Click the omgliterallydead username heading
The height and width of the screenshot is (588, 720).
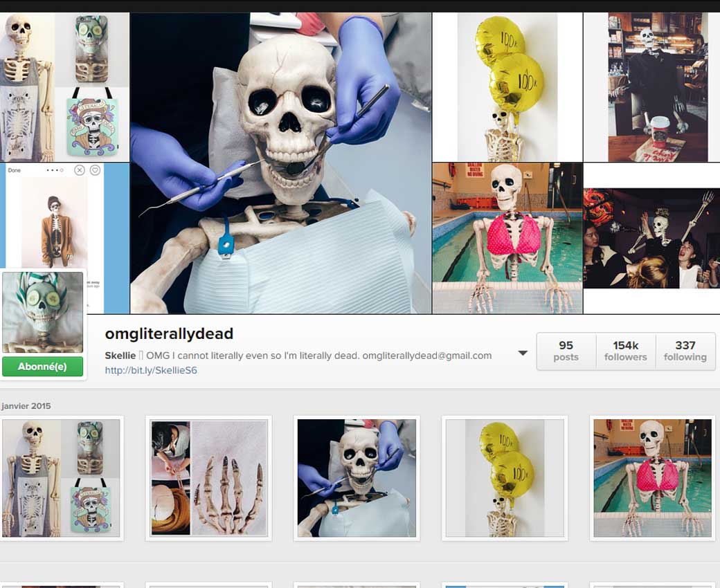(x=169, y=333)
